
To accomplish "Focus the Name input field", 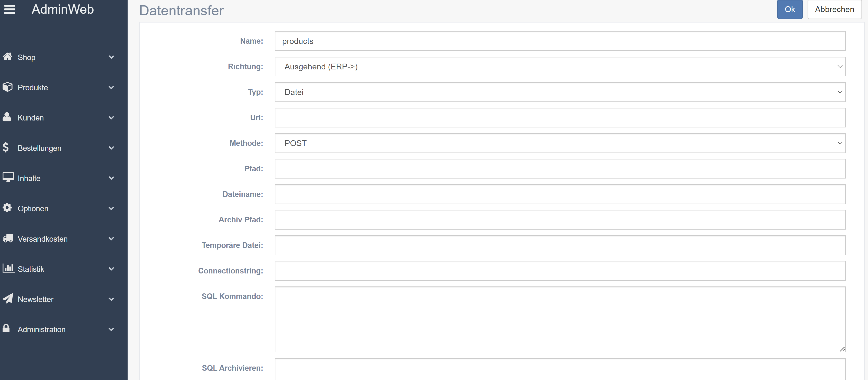I will [560, 41].
